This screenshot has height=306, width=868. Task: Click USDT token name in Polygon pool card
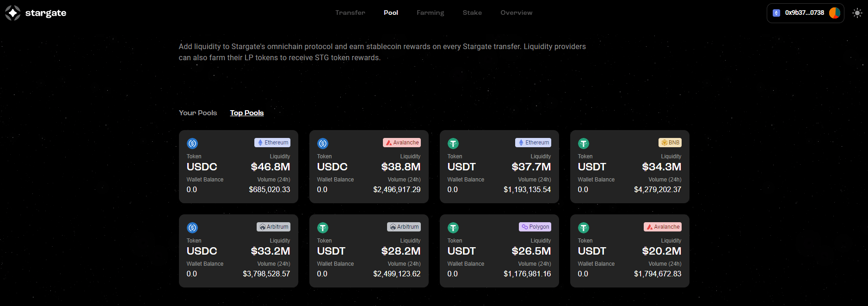click(x=462, y=251)
